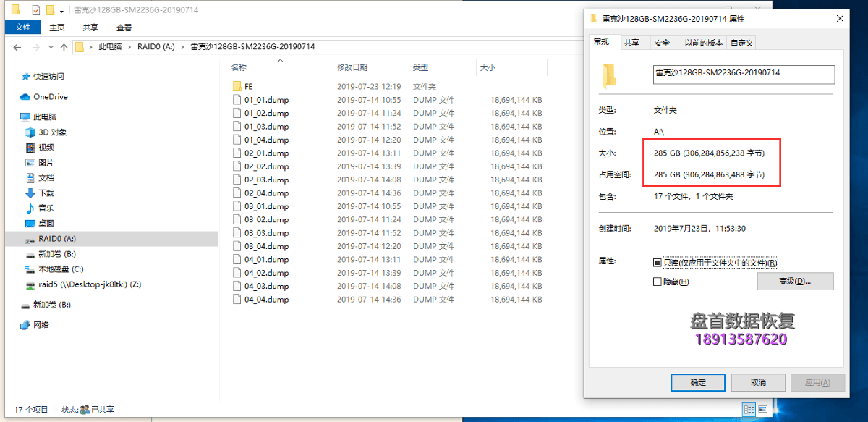
Task: Open the 共享 tab in properties dialog
Action: (x=631, y=43)
